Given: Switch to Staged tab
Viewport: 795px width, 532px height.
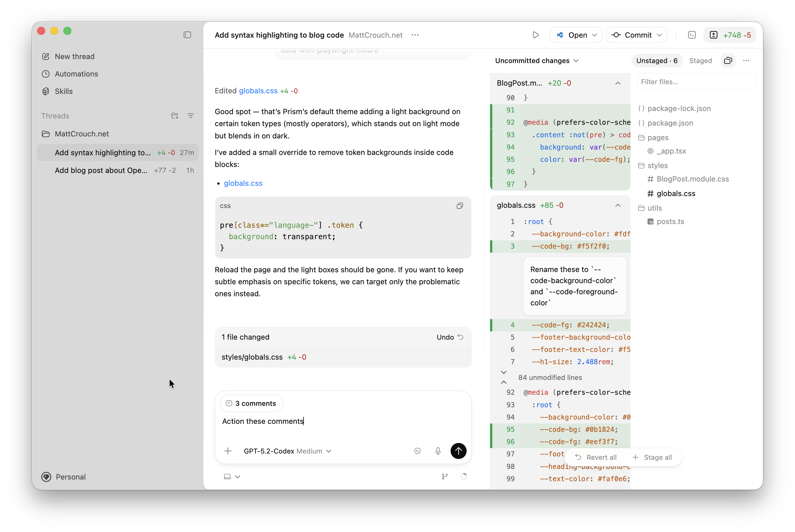Looking at the screenshot, I should [700, 61].
